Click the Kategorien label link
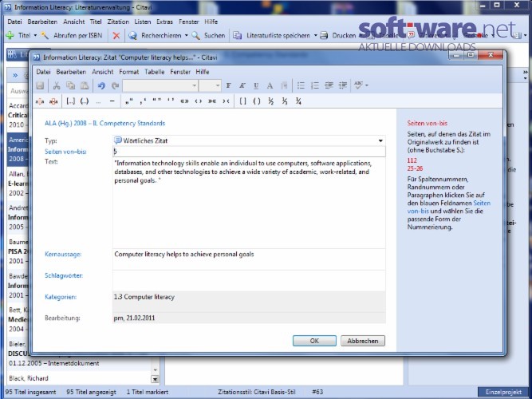Image resolution: width=532 pixels, height=399 pixels. tap(61, 297)
